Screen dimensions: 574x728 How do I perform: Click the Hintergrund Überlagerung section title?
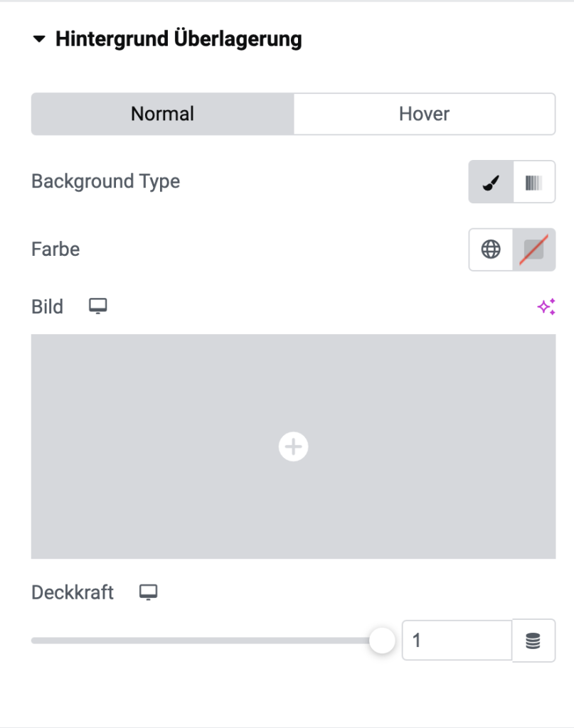(x=179, y=39)
